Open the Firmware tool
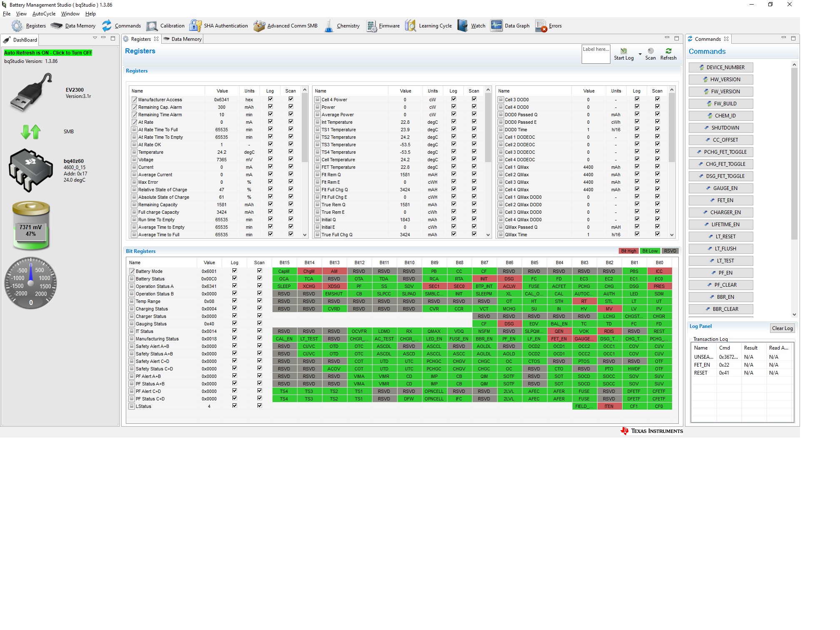The image size is (840, 630). (x=383, y=26)
